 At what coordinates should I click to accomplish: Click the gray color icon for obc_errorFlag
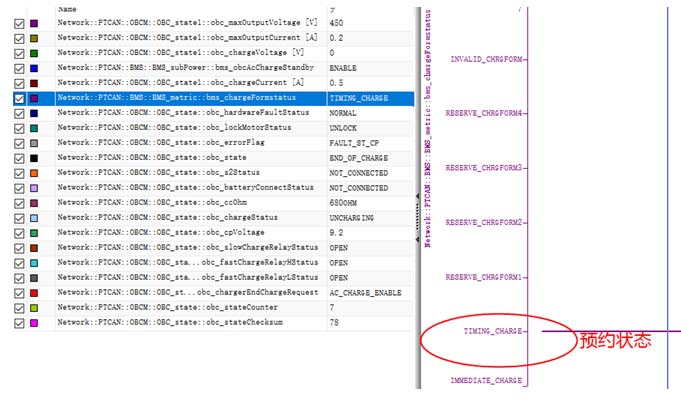[35, 143]
